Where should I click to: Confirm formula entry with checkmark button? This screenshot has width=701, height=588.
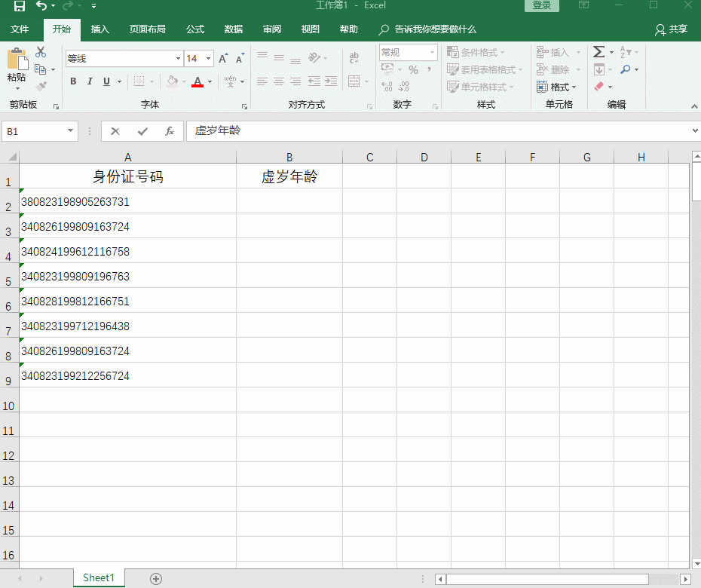pos(142,131)
